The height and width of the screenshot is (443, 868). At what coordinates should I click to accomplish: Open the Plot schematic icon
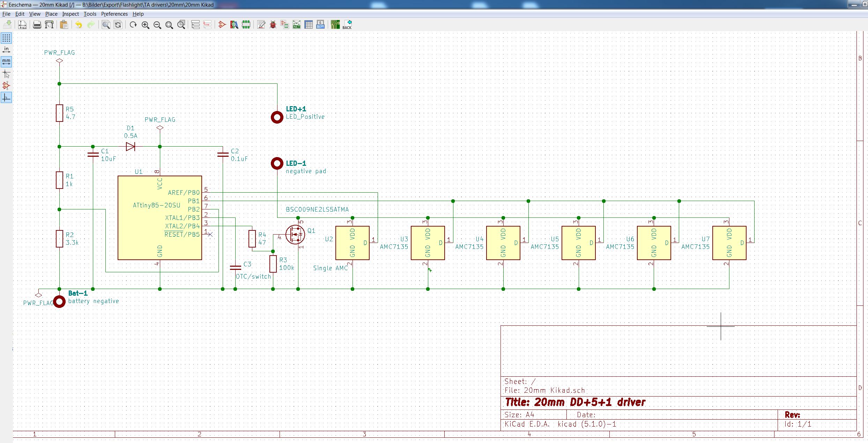(x=50, y=24)
